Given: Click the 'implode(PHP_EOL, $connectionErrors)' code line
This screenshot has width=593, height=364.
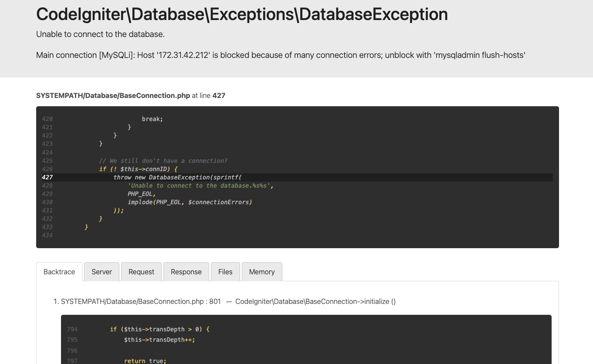Looking at the screenshot, I should pos(190,202).
